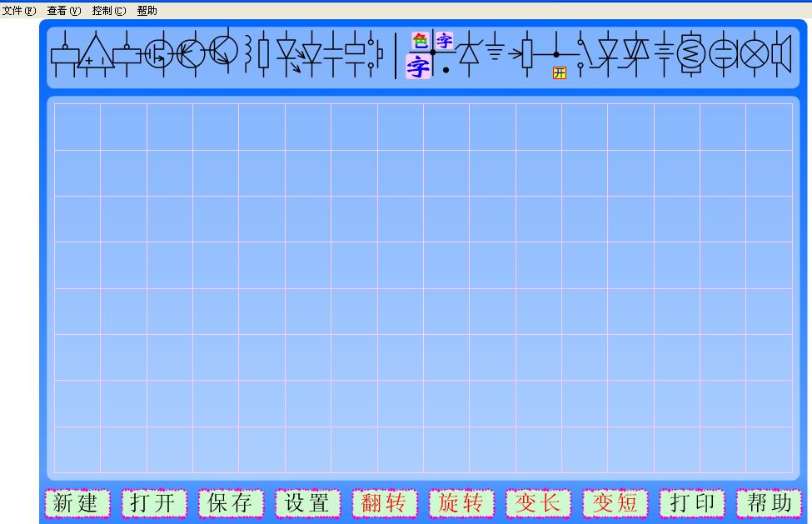Open the 控制 menu

pyautogui.click(x=109, y=11)
